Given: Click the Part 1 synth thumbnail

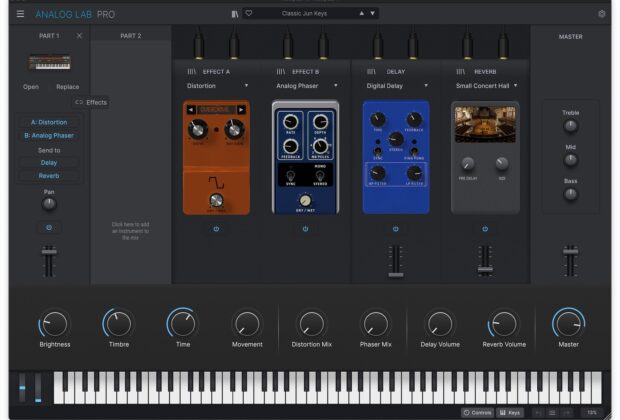Looking at the screenshot, I should click(x=49, y=62).
